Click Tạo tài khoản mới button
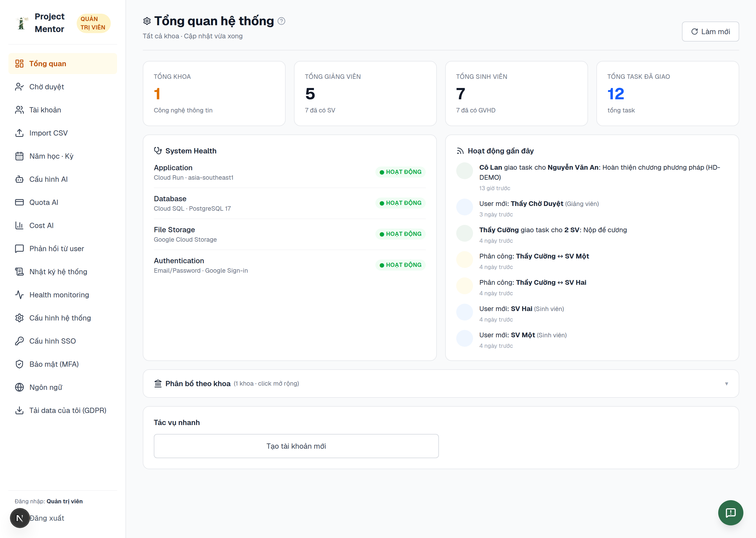The height and width of the screenshot is (538, 756). (296, 446)
